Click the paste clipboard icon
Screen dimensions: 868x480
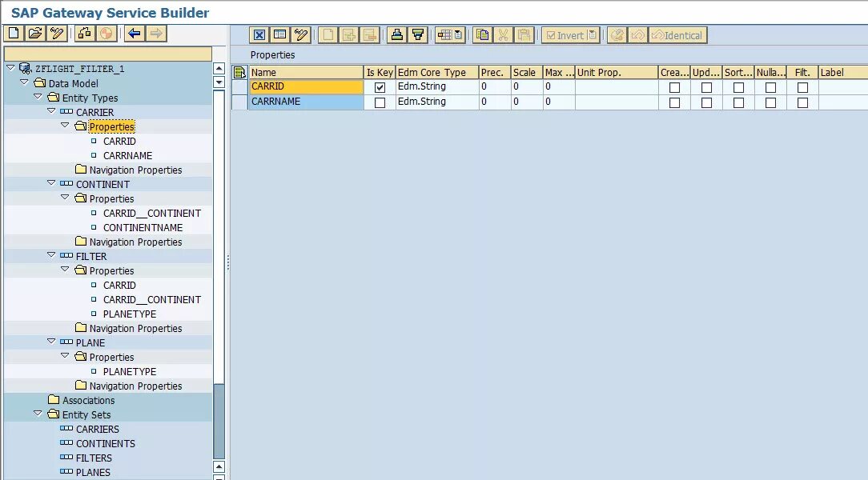pyautogui.click(x=524, y=35)
